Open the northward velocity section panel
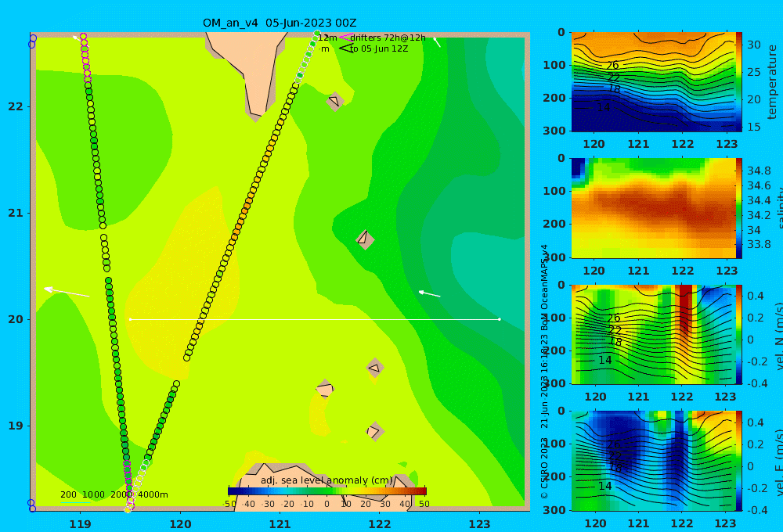 [653, 334]
